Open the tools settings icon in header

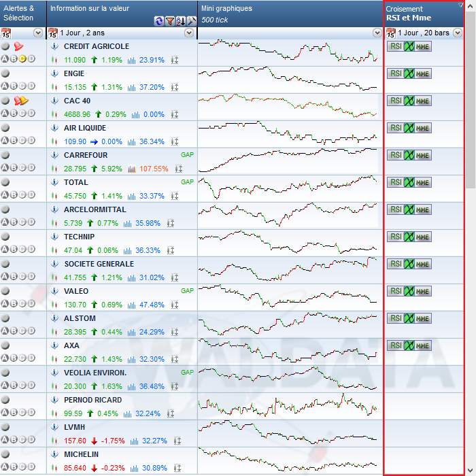192,21
